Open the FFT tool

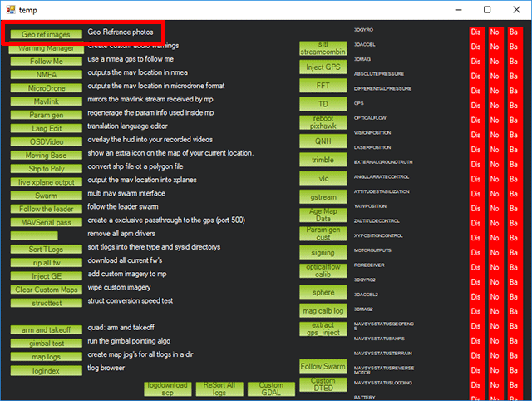(x=323, y=86)
